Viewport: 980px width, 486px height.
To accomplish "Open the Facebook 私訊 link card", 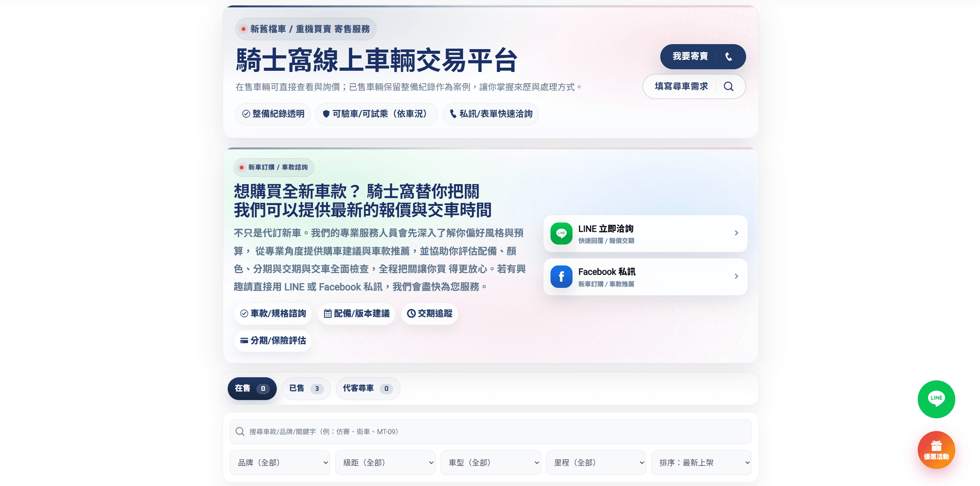I will point(645,277).
